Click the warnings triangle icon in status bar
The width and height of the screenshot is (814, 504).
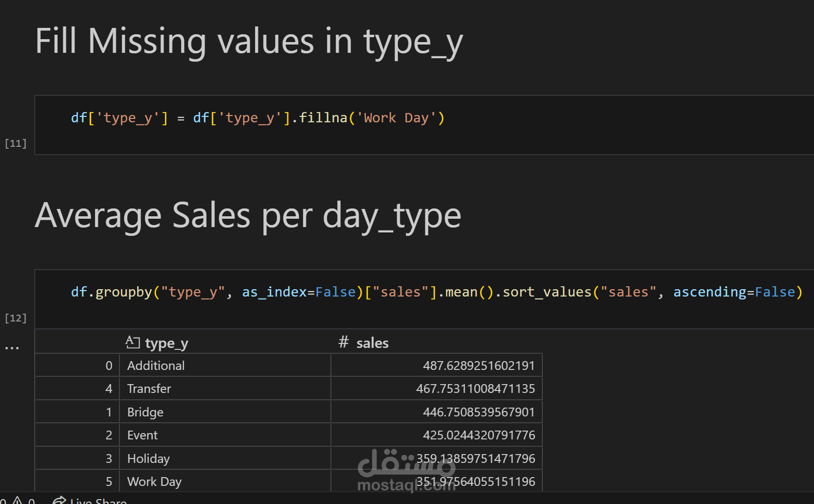pyautogui.click(x=18, y=501)
